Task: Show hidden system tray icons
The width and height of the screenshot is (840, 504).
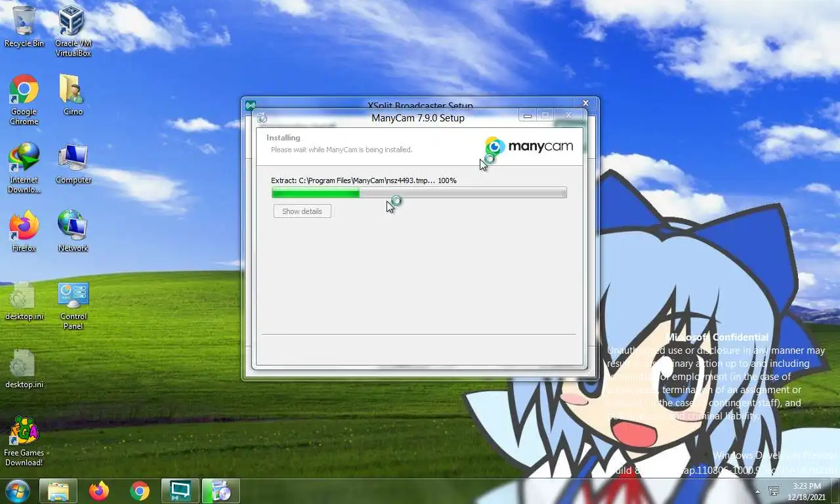Action: (x=757, y=491)
